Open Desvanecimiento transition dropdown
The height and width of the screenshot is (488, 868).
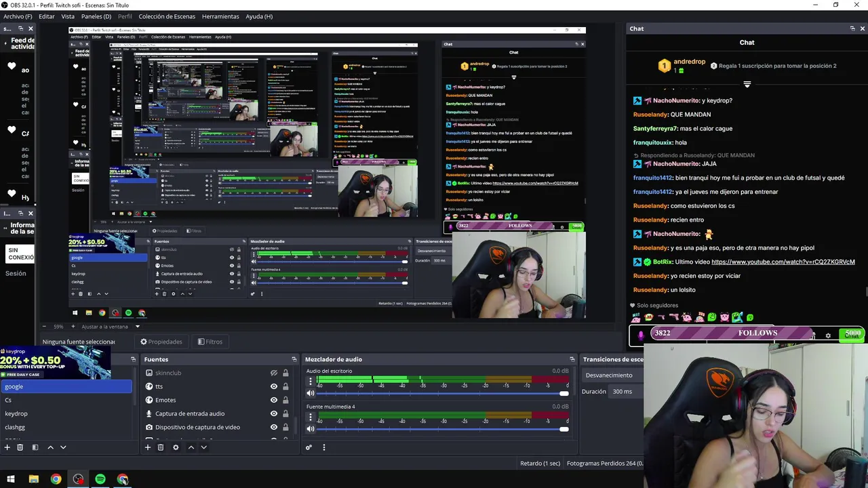point(613,375)
